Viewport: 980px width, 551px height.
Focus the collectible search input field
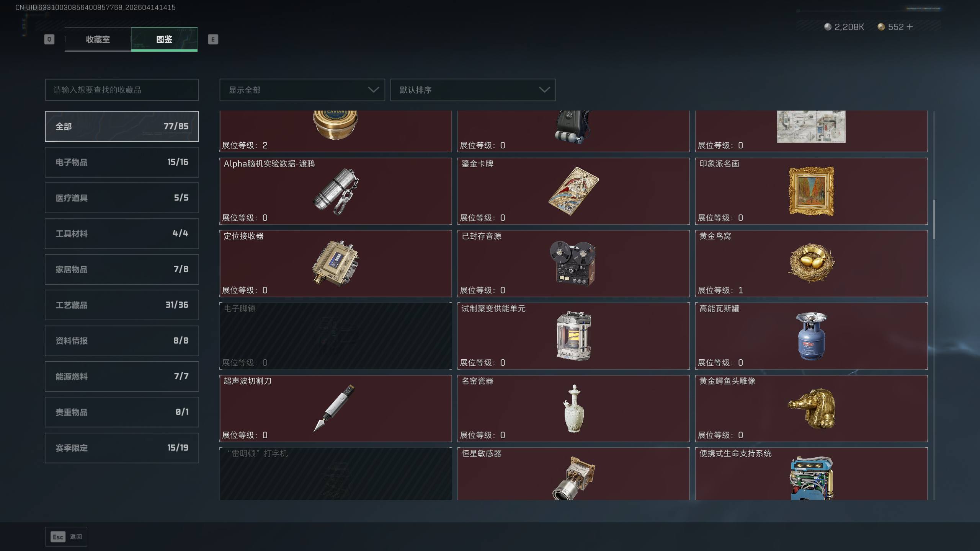[122, 90]
